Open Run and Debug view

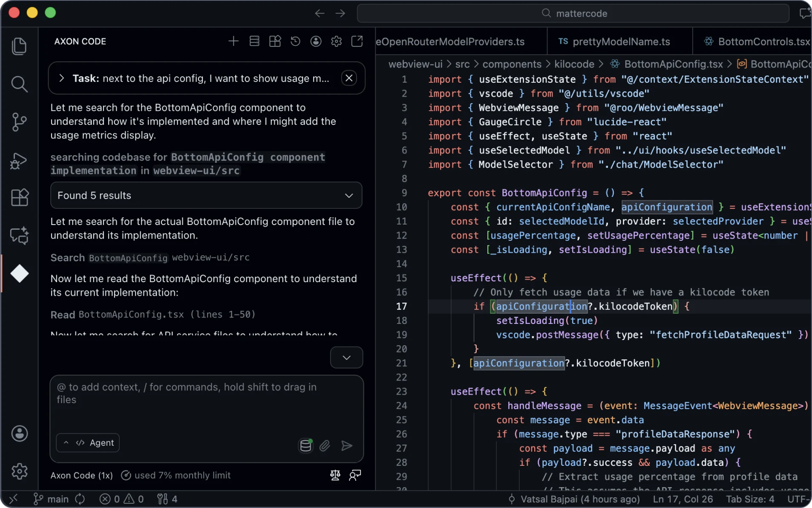point(20,161)
